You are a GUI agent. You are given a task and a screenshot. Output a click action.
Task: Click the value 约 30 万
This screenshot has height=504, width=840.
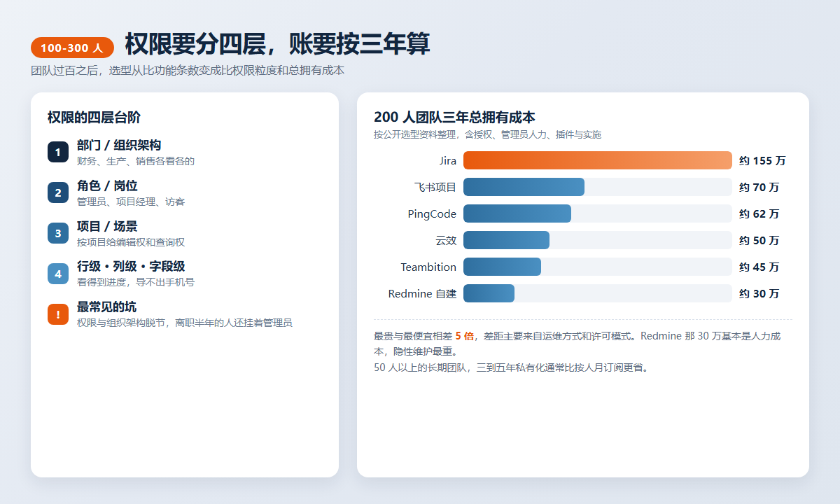pos(759,294)
